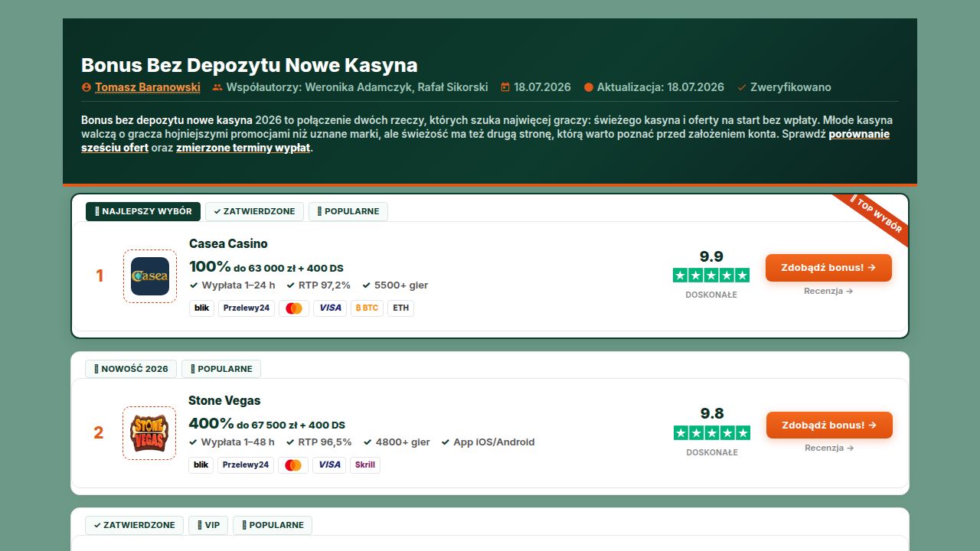Click Stone Vegas's five-star rating
This screenshot has width=980, height=551.
712,432
